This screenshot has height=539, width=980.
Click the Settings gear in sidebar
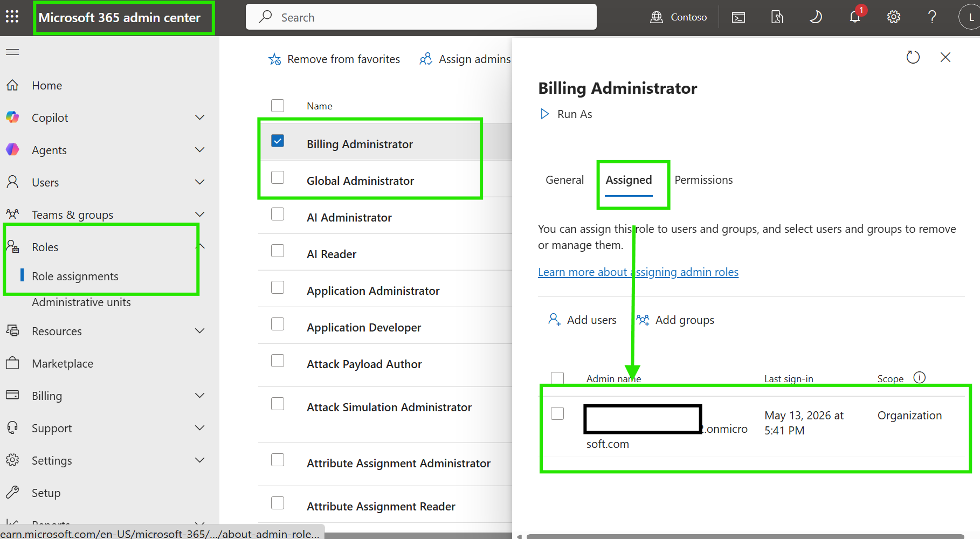(x=12, y=460)
